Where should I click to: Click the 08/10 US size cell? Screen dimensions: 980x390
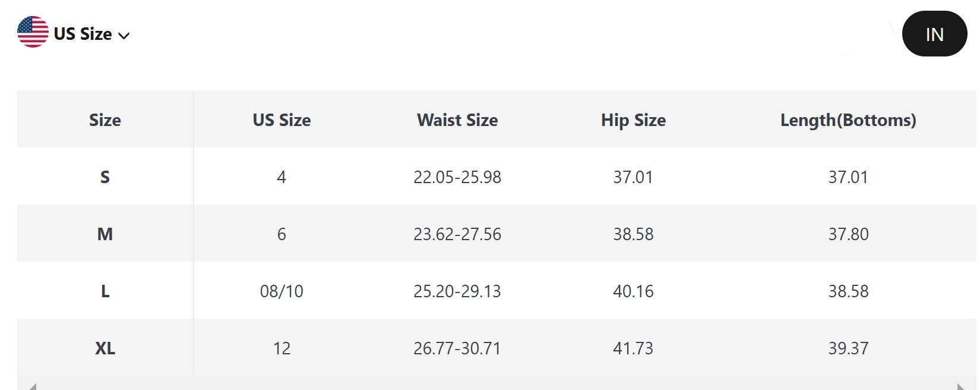[282, 291]
